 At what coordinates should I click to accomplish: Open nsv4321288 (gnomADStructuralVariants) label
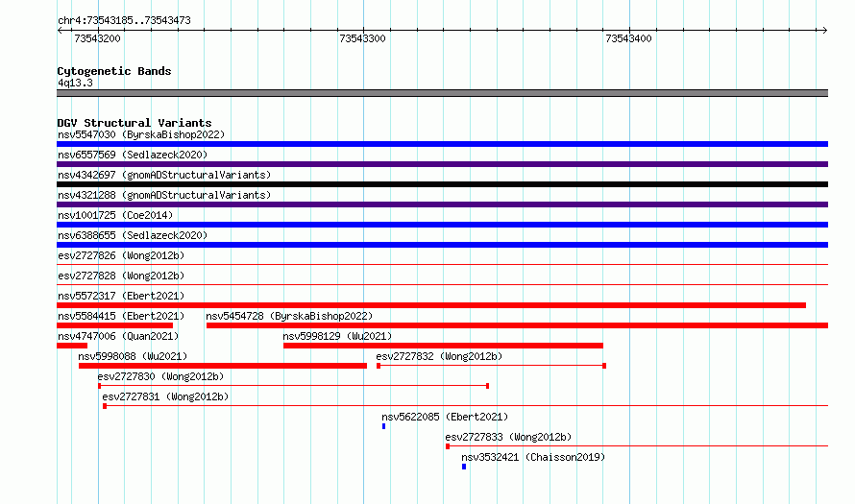click(164, 195)
